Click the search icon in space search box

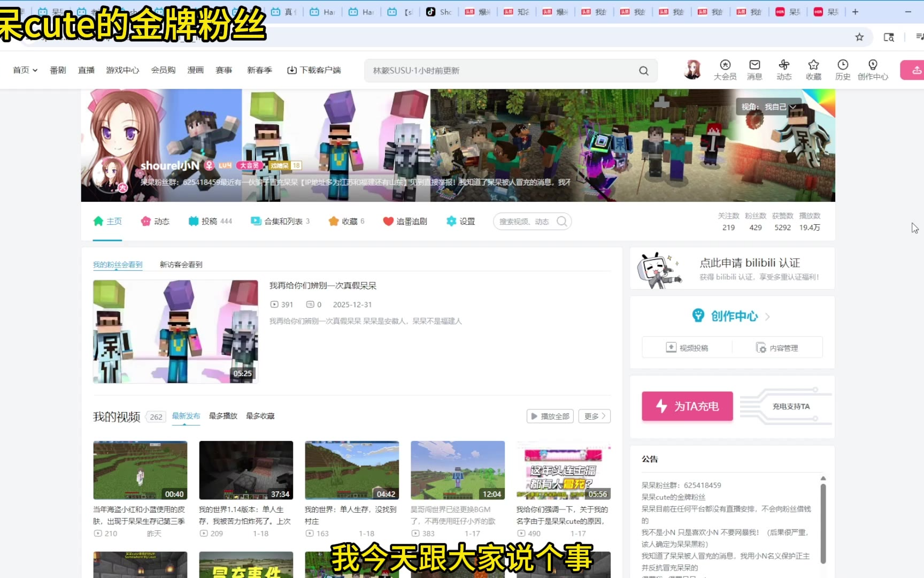[562, 222]
